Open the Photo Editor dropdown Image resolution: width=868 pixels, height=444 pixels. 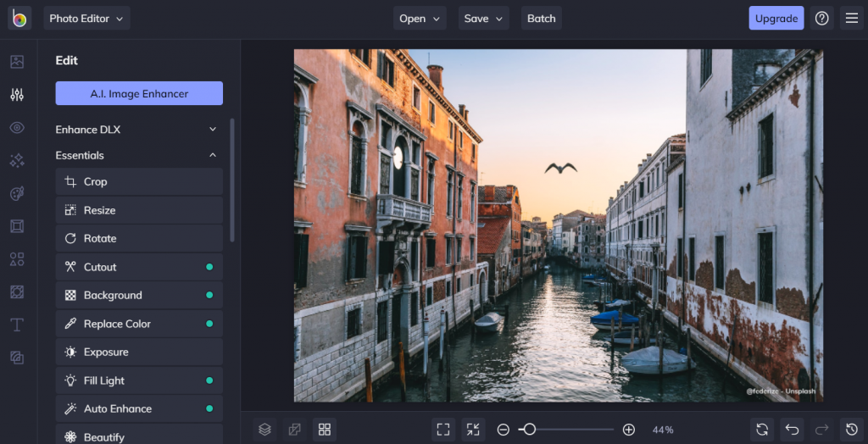87,19
